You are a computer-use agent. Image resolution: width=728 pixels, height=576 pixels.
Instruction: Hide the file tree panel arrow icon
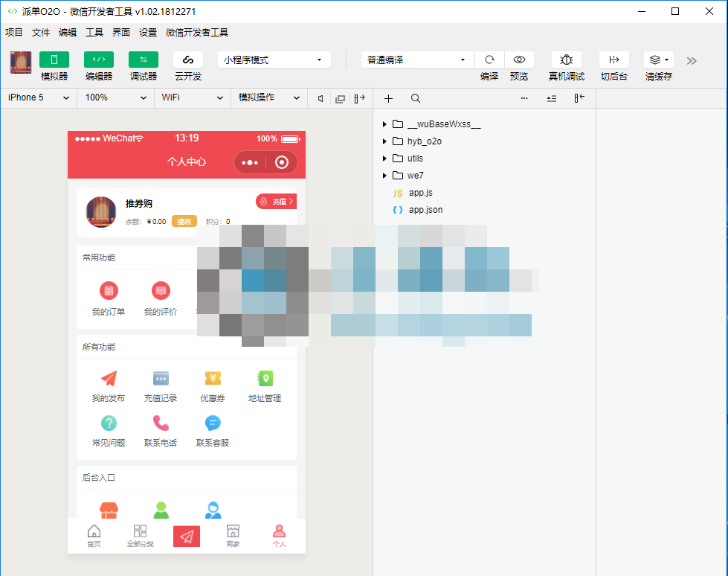[x=579, y=98]
